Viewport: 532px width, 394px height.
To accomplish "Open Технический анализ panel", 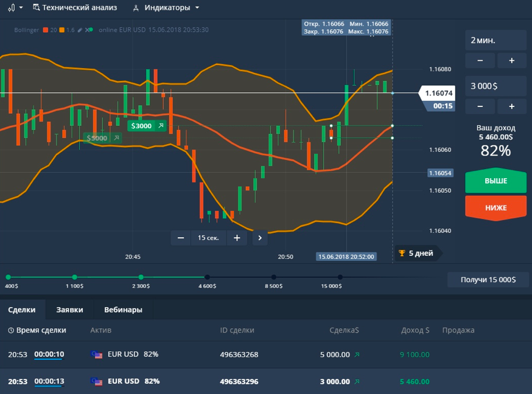I will click(75, 7).
